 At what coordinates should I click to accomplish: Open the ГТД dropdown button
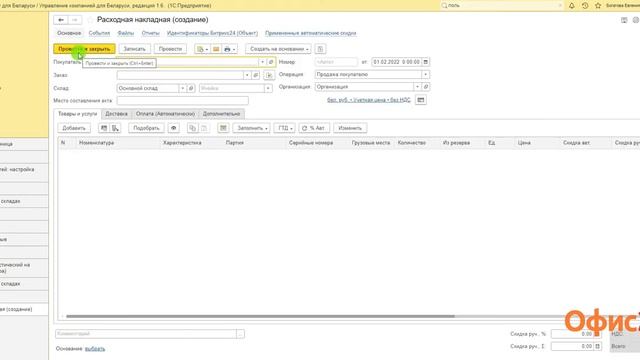(284, 128)
